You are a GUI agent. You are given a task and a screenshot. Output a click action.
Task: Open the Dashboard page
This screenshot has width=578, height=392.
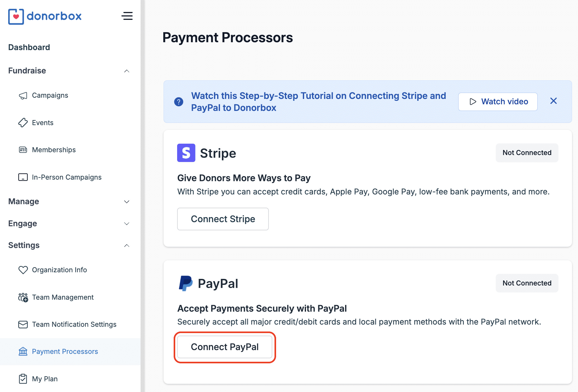coord(29,47)
